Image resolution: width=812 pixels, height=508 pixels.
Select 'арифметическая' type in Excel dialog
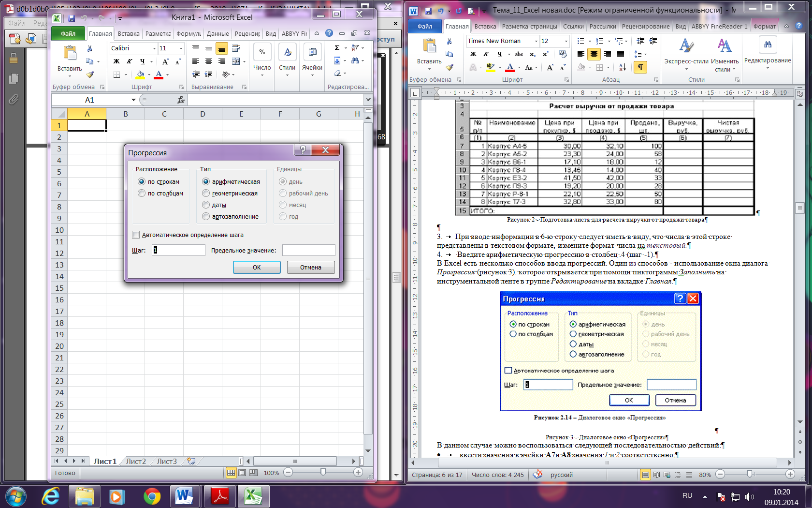click(206, 181)
